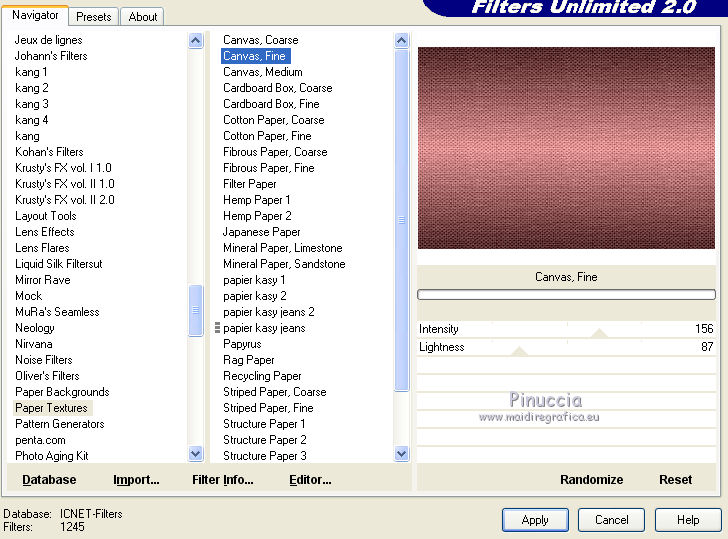This screenshot has height=539, width=728.
Task: Select Jeux de lignes category
Action: (x=48, y=40)
